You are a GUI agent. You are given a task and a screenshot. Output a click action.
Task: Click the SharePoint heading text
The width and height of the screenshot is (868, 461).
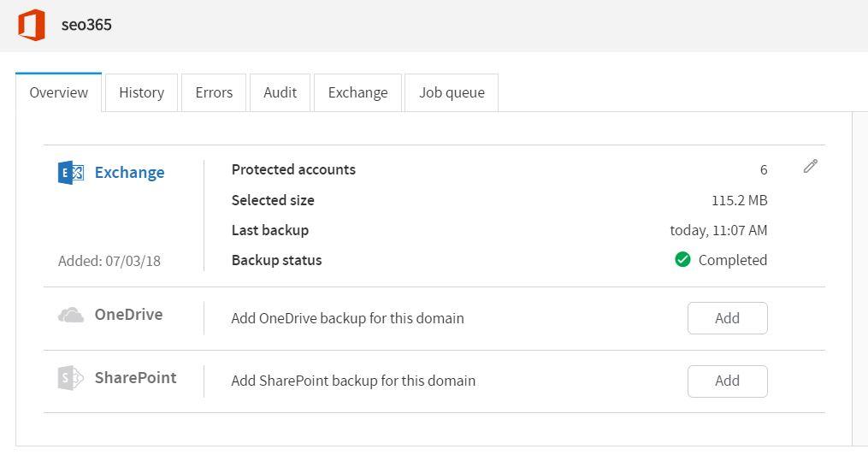[136, 377]
